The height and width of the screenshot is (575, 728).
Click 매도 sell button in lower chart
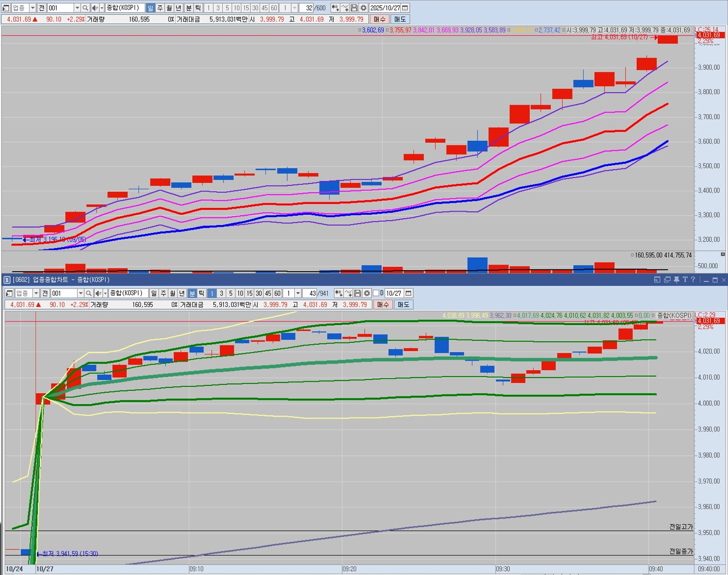pyautogui.click(x=403, y=305)
